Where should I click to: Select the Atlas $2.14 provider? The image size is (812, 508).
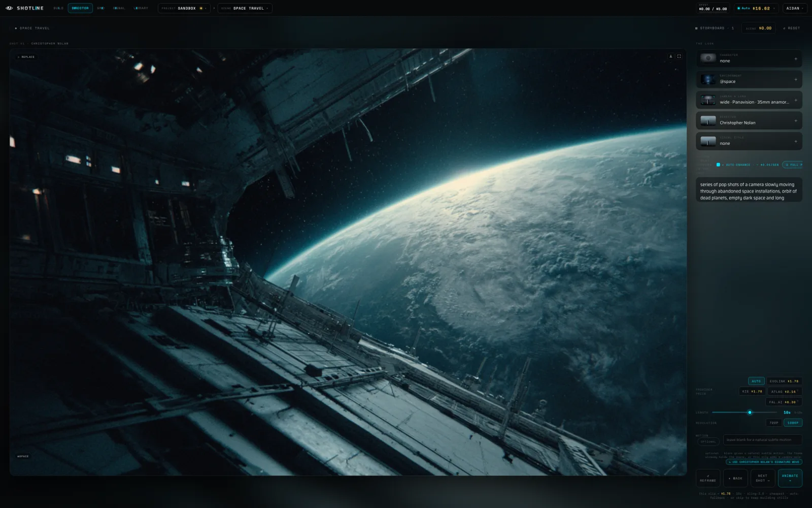click(785, 391)
